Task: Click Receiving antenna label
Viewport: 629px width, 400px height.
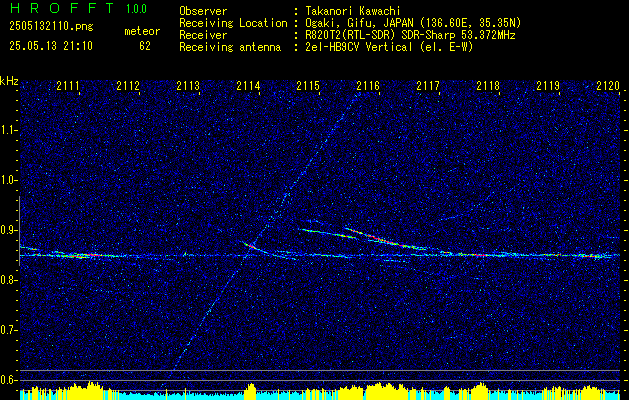Action: point(230,47)
